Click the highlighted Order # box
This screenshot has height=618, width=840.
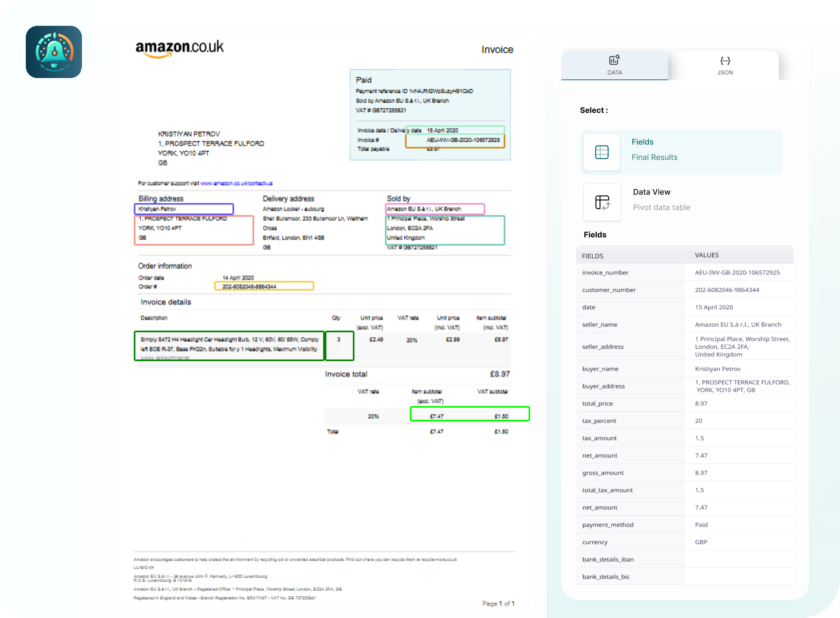point(264,286)
